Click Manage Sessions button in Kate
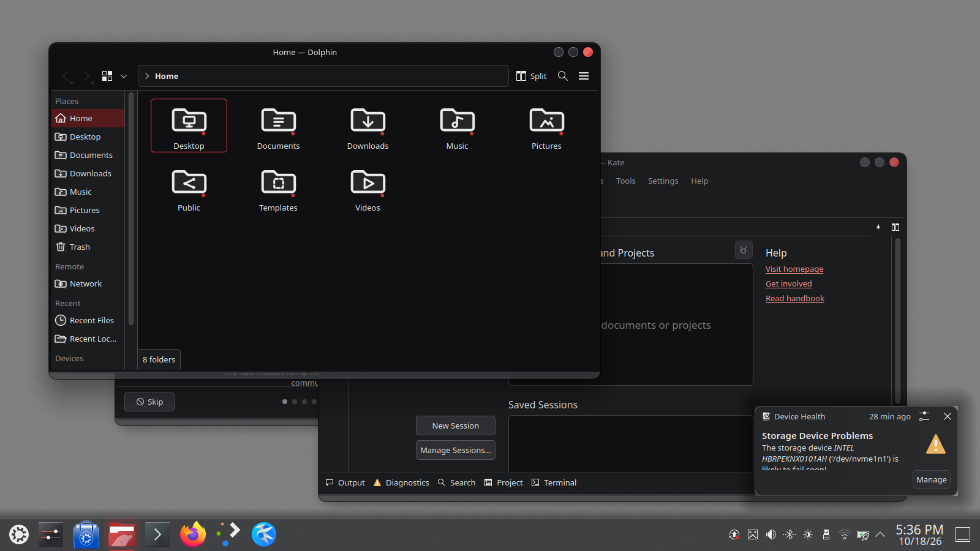 (456, 450)
